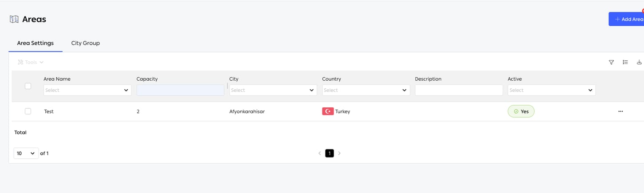Image resolution: width=644 pixels, height=193 pixels.
Task: Switch to the City Group tab
Action: (85, 43)
